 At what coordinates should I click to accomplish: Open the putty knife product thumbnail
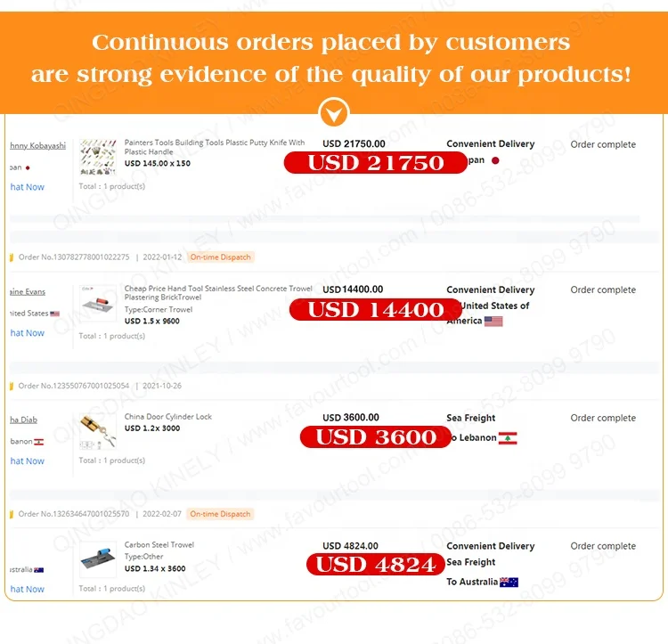click(x=98, y=157)
